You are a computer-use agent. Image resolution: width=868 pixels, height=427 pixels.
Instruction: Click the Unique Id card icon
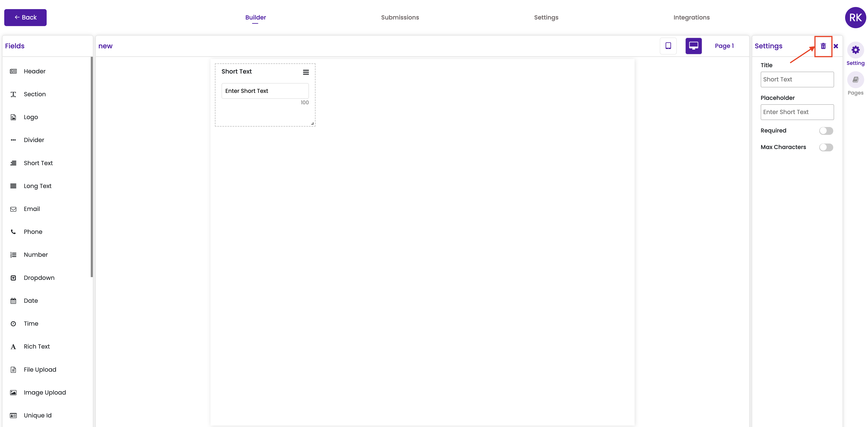(13, 416)
